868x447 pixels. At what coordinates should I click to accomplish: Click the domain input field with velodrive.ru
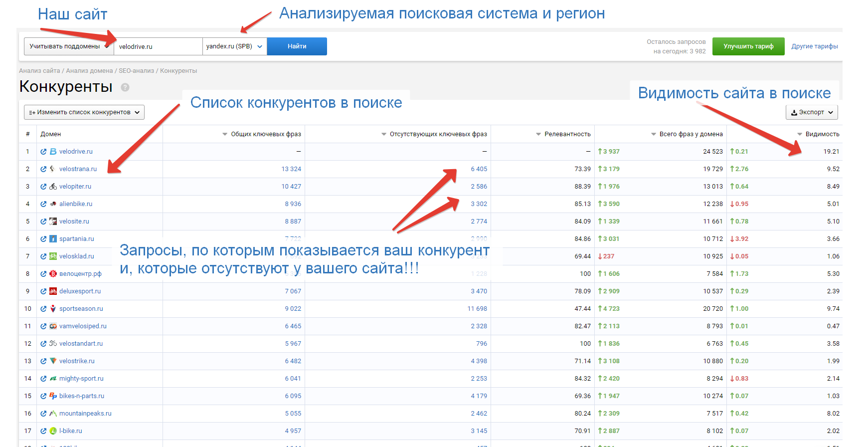click(x=159, y=46)
